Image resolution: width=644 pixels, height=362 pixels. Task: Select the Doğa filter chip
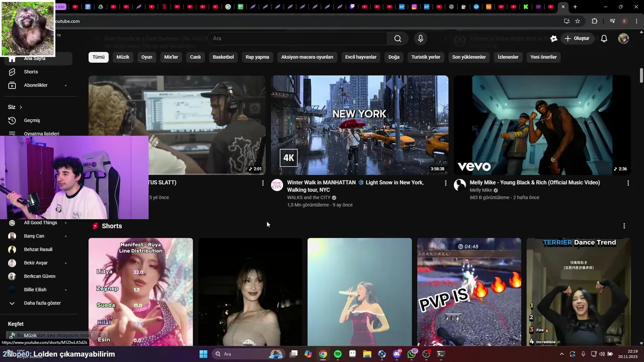point(394,57)
